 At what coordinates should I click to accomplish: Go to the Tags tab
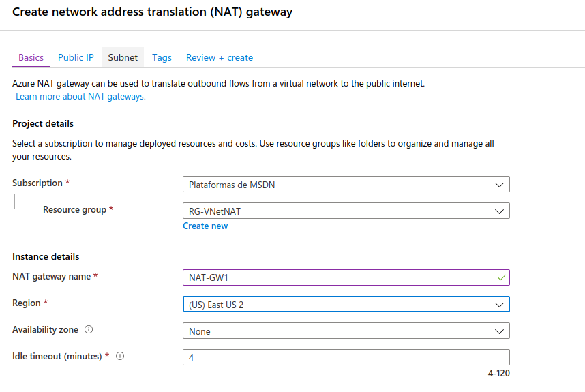click(162, 58)
